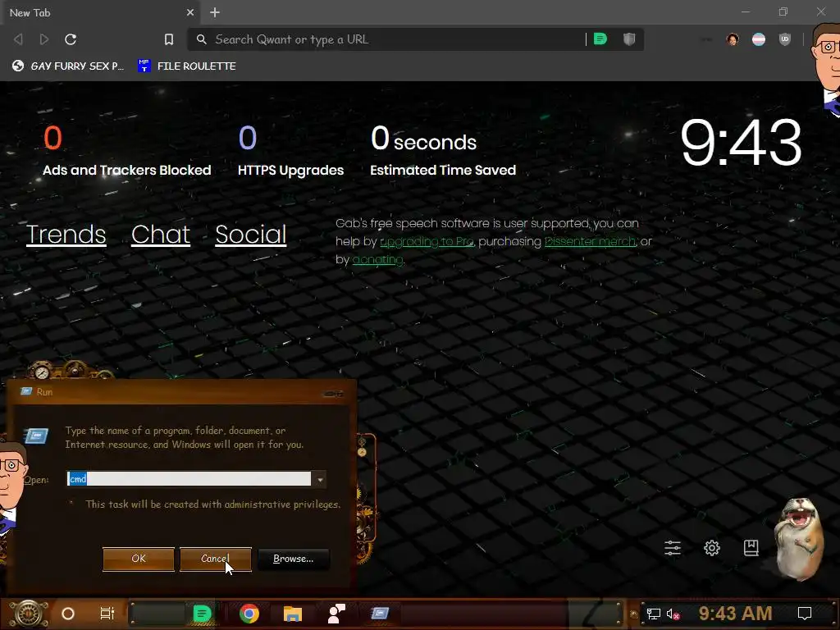Click the striped round extension icon
Viewport: 840px width, 630px height.
click(x=759, y=39)
